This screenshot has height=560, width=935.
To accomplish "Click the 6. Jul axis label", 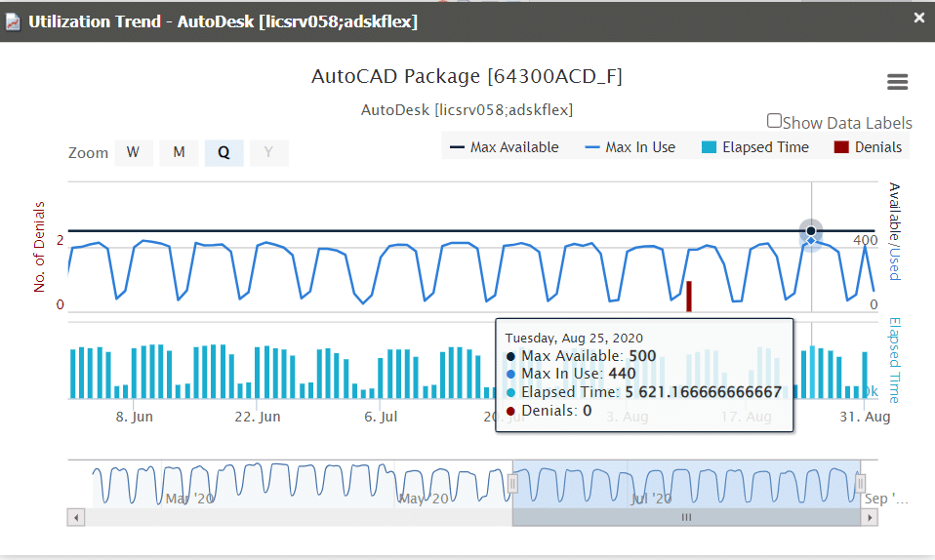I will [x=381, y=417].
